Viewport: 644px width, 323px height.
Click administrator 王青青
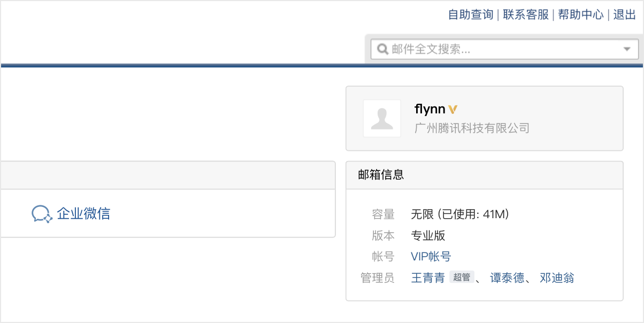point(428,278)
